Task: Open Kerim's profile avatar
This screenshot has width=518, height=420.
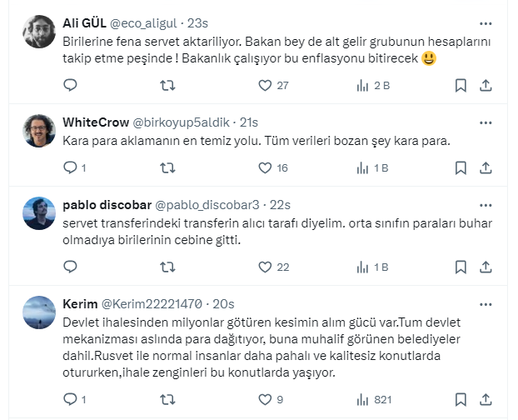Action: tap(39, 312)
